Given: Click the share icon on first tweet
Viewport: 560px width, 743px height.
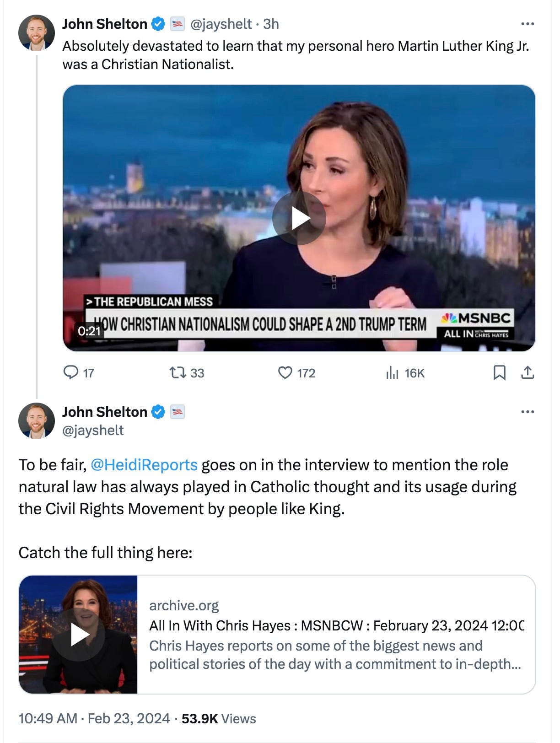Looking at the screenshot, I should (x=528, y=373).
